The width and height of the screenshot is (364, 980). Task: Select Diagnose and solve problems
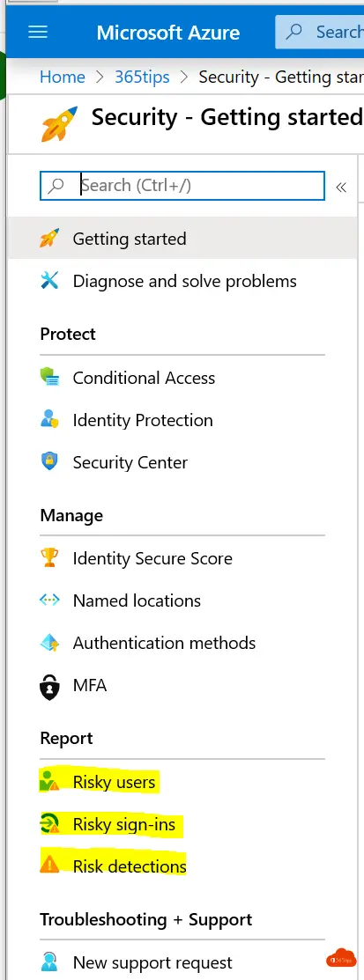pyautogui.click(x=182, y=281)
